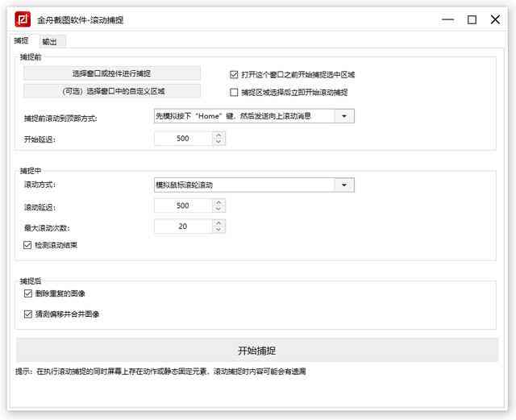The width and height of the screenshot is (516, 420).
Task: Toggle 检测滚动结束 checkbox
Action: pyautogui.click(x=27, y=245)
